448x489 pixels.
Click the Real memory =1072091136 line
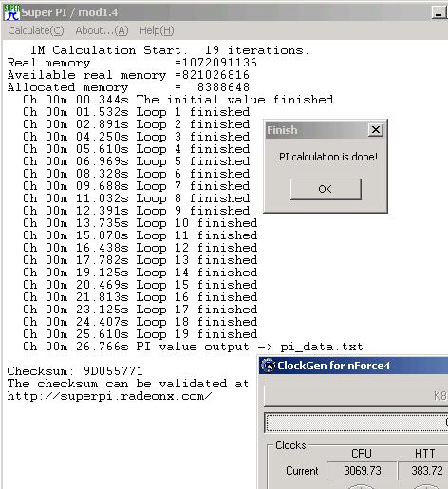(x=132, y=63)
